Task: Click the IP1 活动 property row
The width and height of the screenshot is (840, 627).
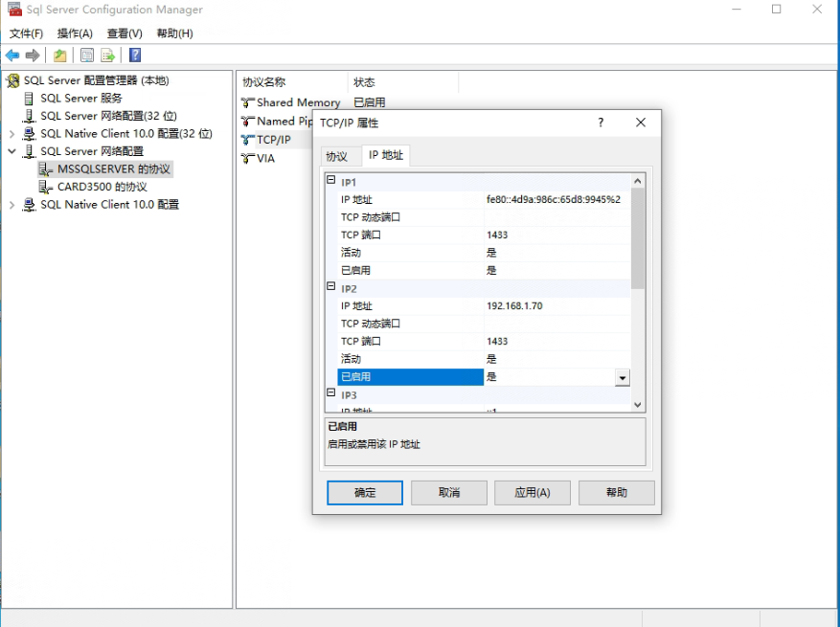Action: [485, 253]
